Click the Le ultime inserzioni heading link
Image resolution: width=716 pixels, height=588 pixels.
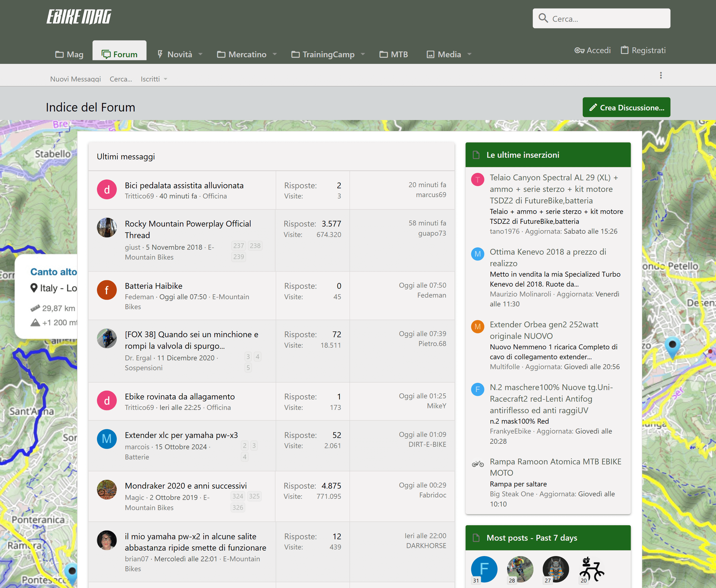coord(523,155)
